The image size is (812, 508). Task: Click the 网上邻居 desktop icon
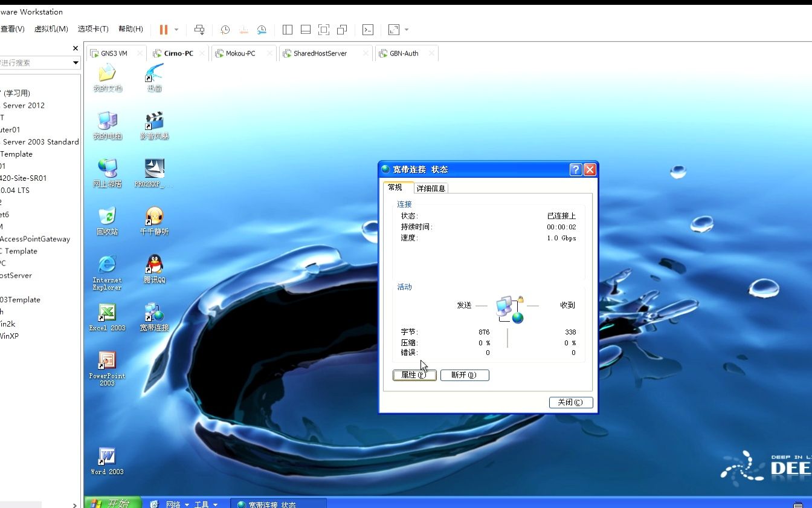[x=107, y=174]
